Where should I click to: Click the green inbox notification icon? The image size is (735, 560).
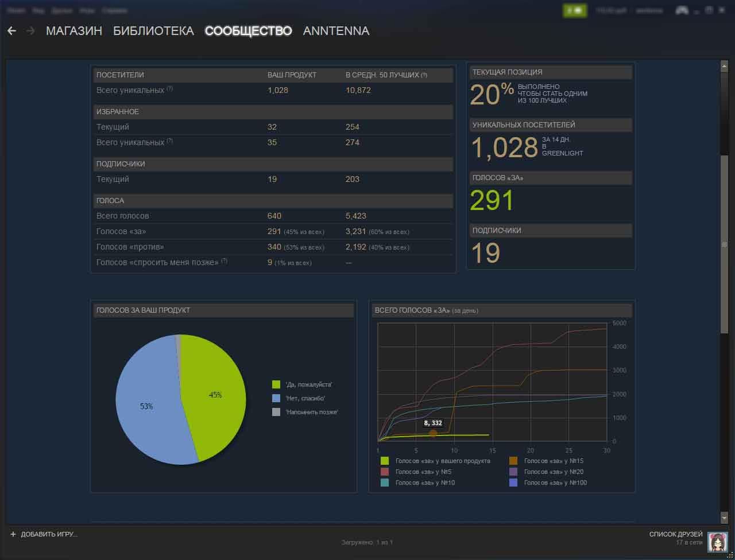point(575,10)
